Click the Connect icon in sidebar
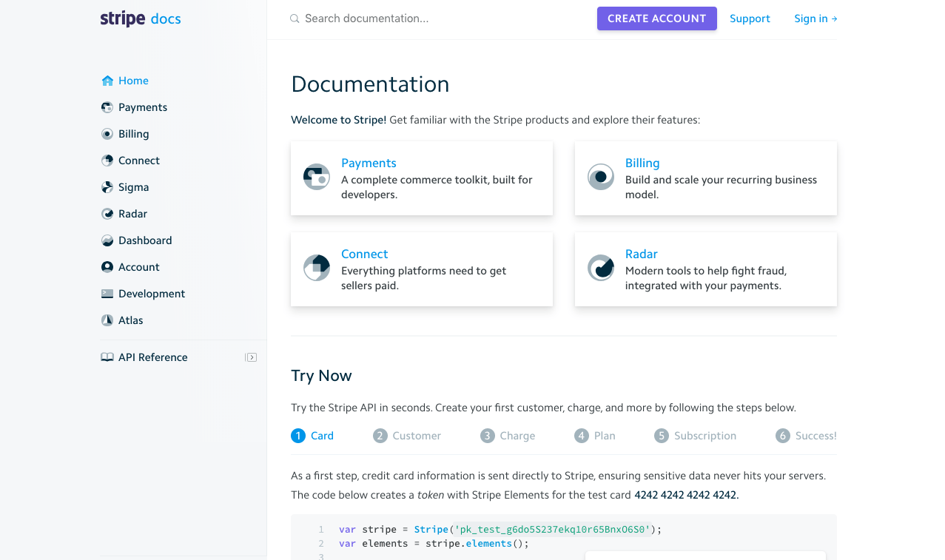Viewport: 945px width, 560px height. pyautogui.click(x=107, y=161)
